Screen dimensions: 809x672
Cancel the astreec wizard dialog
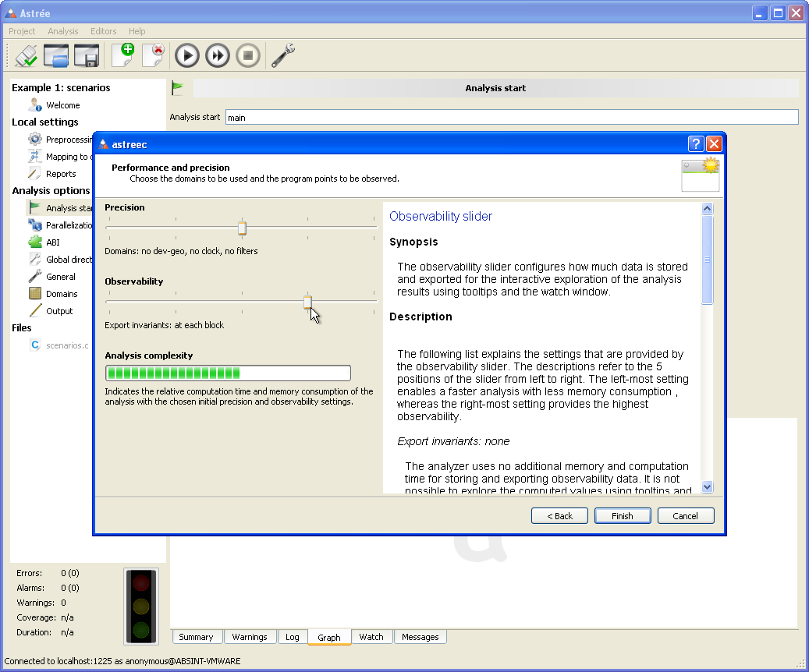click(x=686, y=516)
